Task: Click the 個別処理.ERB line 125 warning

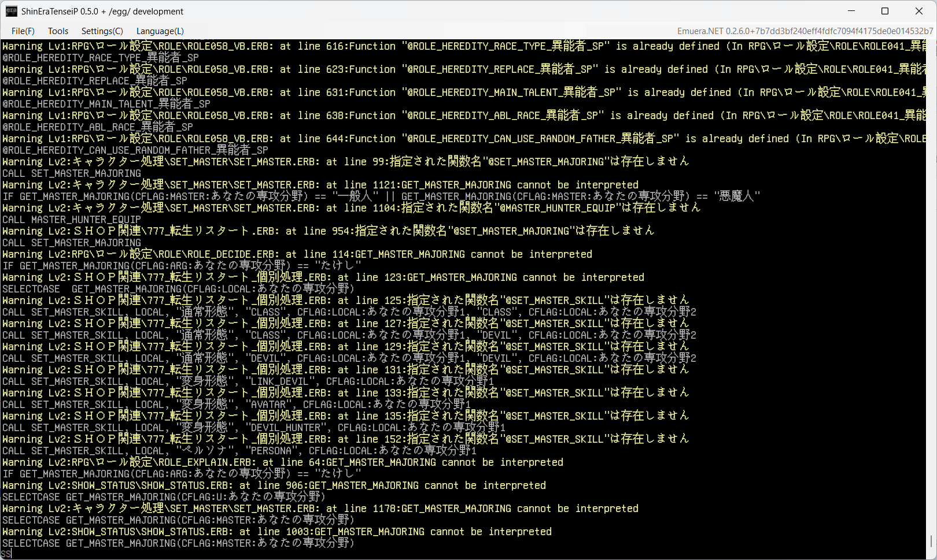Action: [x=346, y=301]
